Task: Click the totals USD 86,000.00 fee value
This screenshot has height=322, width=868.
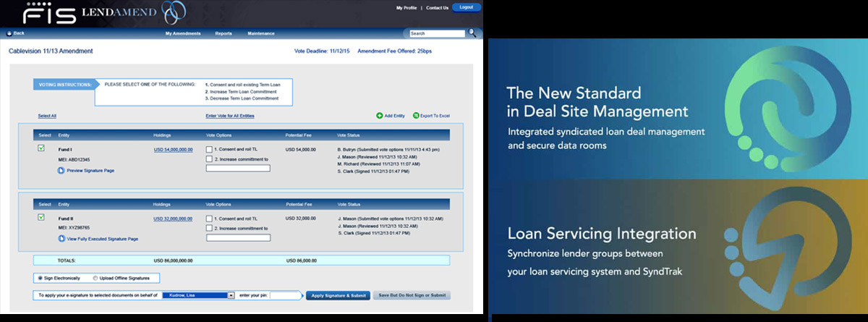Action: click(x=302, y=260)
